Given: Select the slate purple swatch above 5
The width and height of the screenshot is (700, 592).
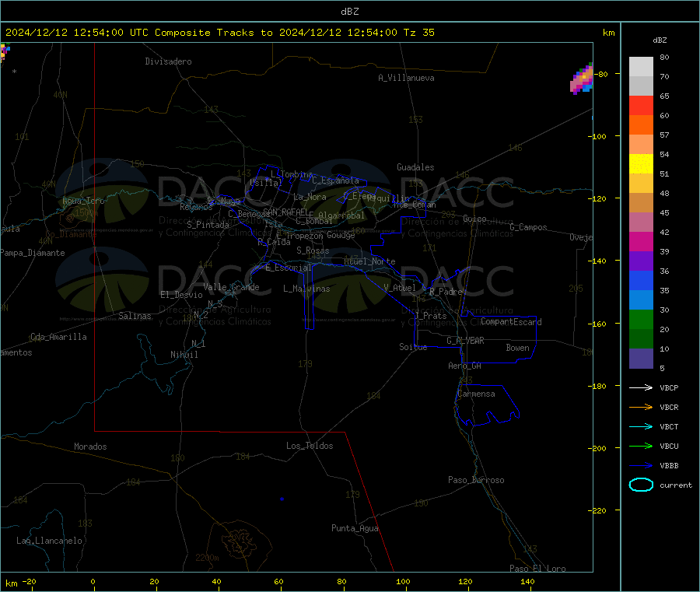Looking at the screenshot, I should (x=641, y=359).
